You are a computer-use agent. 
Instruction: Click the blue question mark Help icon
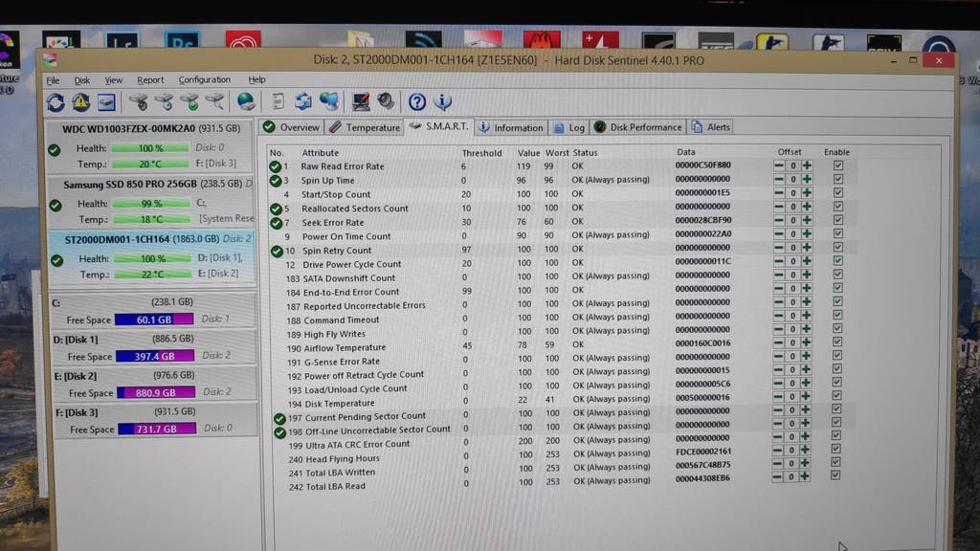[x=417, y=101]
